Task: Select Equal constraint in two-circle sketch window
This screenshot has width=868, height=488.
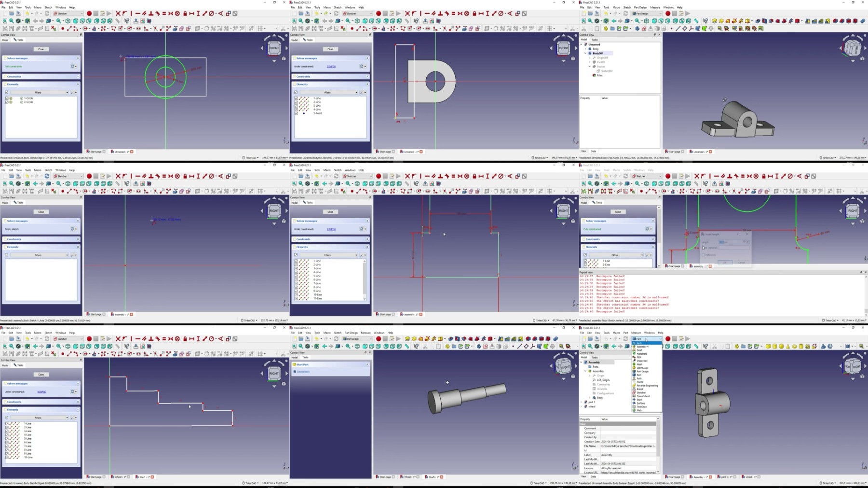Action: click(x=164, y=14)
